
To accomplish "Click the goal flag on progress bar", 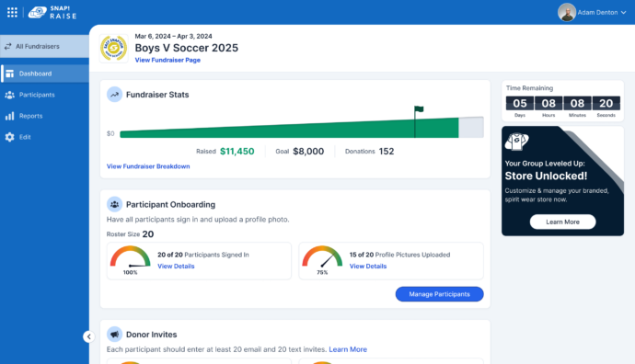I will (x=419, y=109).
